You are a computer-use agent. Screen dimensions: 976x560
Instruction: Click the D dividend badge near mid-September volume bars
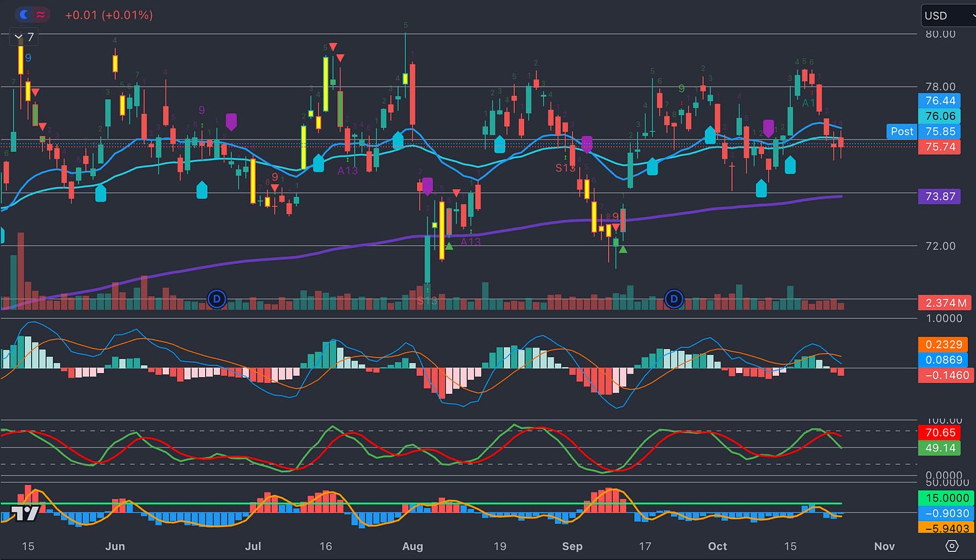(x=673, y=300)
